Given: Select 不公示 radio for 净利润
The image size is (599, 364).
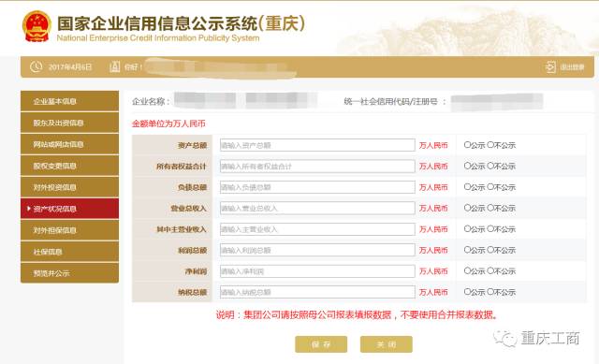Looking at the screenshot, I should 490,270.
